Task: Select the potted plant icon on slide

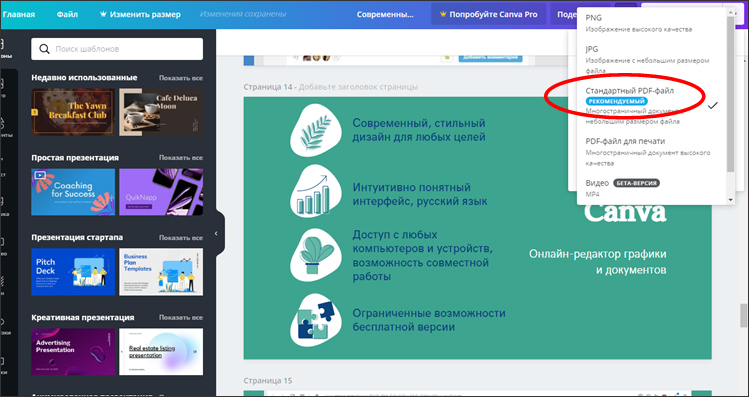Action: pos(315,254)
